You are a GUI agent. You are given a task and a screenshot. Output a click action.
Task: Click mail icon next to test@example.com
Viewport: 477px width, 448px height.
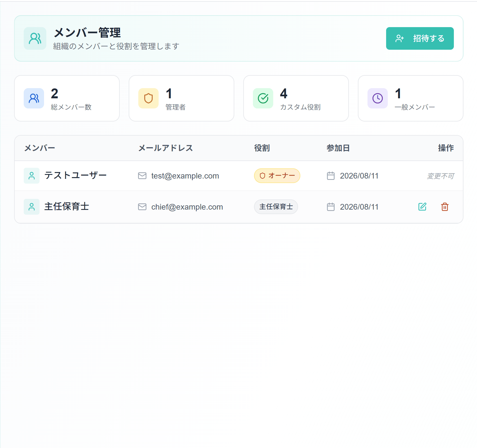[x=142, y=176]
